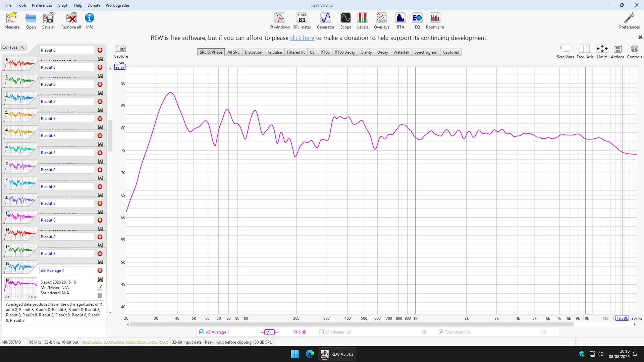Toggle graph Scrollbars
644x362 pixels.
[x=565, y=52]
